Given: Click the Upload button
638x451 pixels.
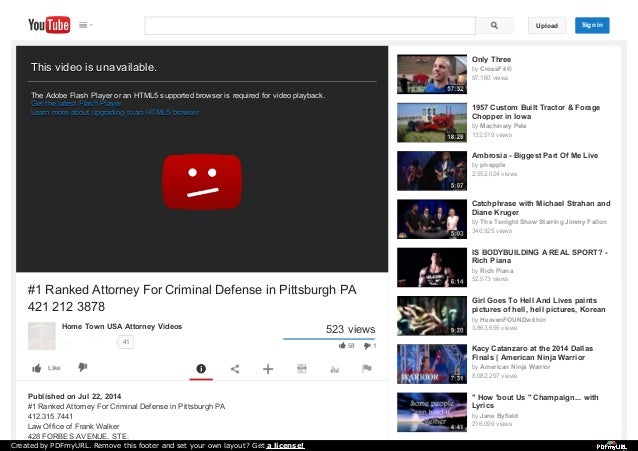Looking at the screenshot, I should pyautogui.click(x=546, y=26).
